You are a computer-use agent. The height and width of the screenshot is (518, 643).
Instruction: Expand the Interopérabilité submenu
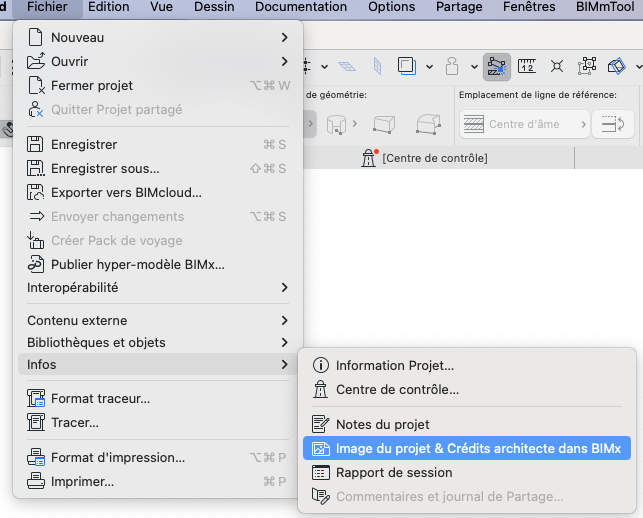[x=157, y=288]
